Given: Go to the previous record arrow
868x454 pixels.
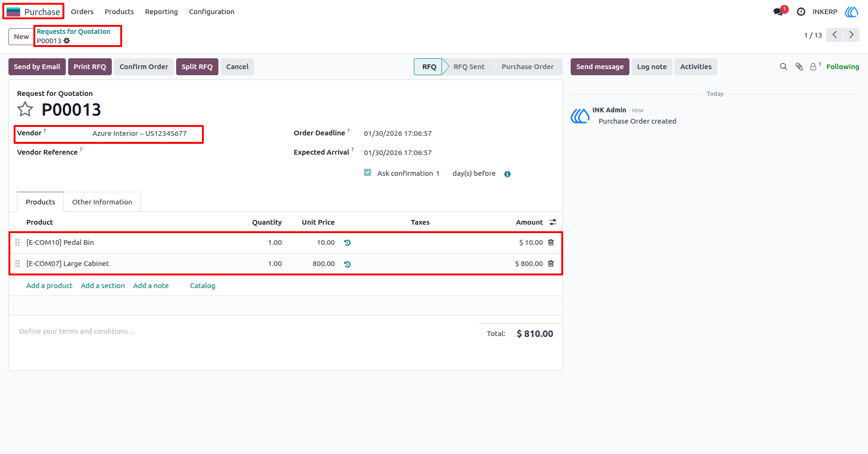Looking at the screenshot, I should (x=835, y=35).
